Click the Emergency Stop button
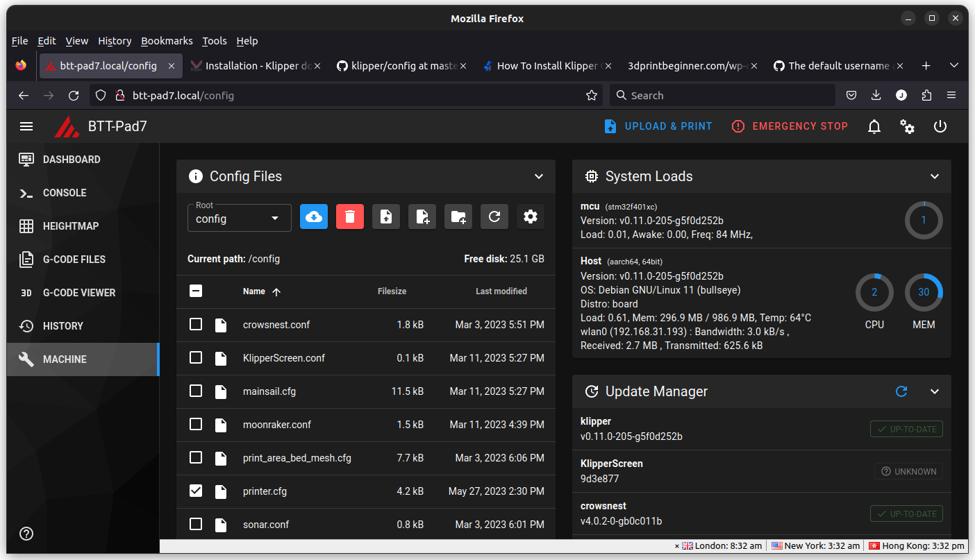 790,126
